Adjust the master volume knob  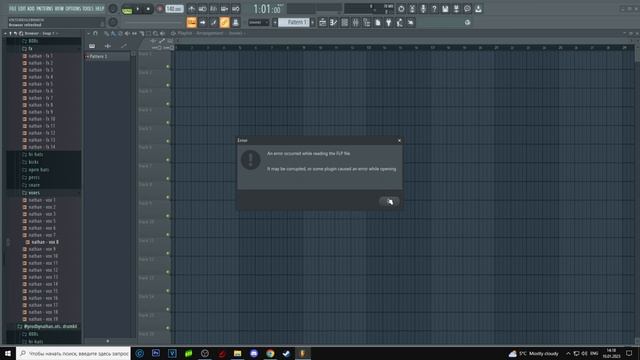[113, 9]
